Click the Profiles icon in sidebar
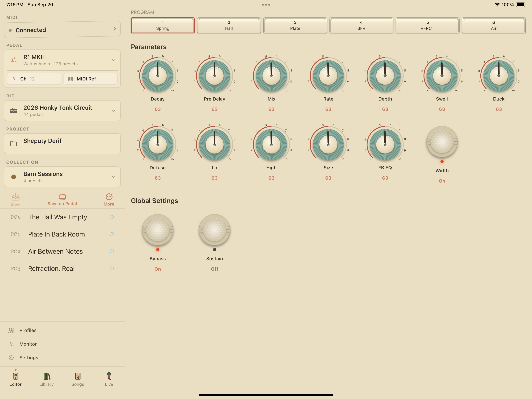 (x=11, y=330)
